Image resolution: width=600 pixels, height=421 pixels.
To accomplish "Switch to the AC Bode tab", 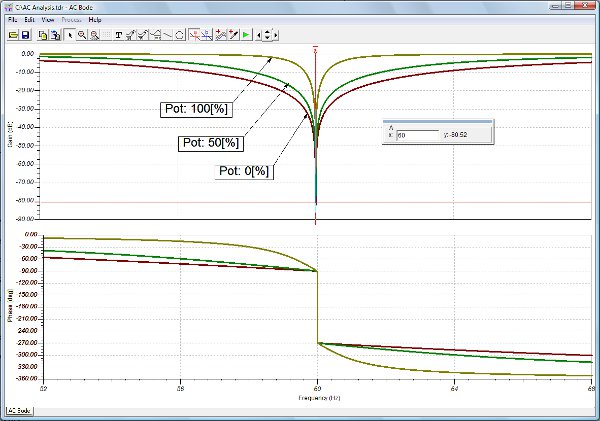I will point(20,411).
